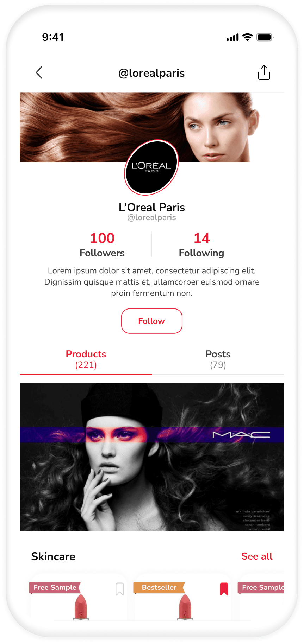Click the Follow button
Viewport: 304px width, 644px height.
pos(152,321)
